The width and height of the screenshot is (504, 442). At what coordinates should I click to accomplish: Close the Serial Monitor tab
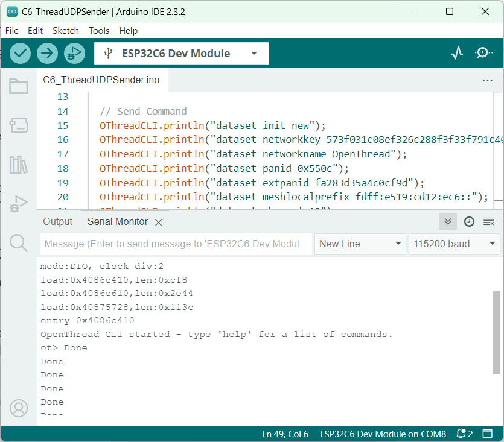pyautogui.click(x=159, y=223)
